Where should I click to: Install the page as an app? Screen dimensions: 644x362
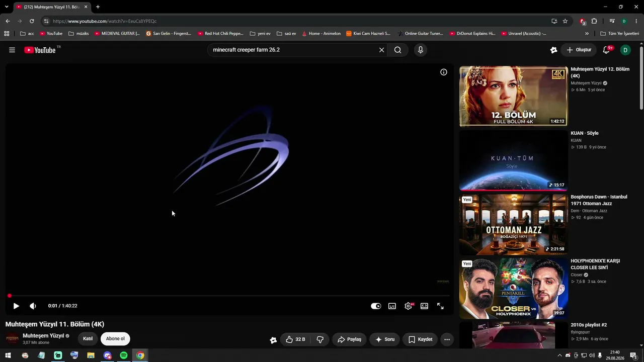(554, 21)
